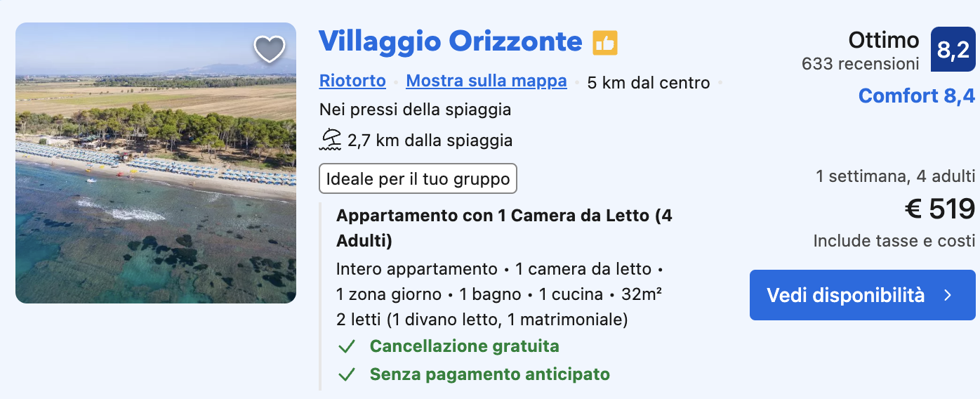Image resolution: width=980 pixels, height=399 pixels.
Task: Click the Vedi disponibilità button
Action: [x=863, y=295]
